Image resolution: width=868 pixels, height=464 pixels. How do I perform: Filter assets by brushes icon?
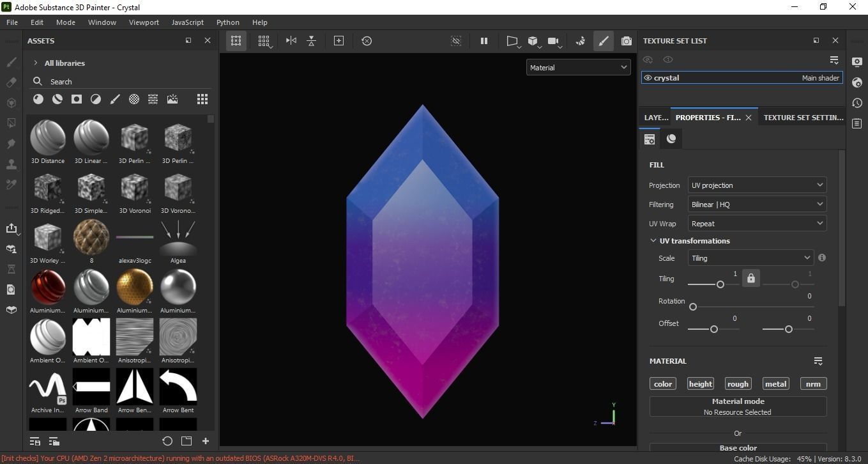pos(115,99)
